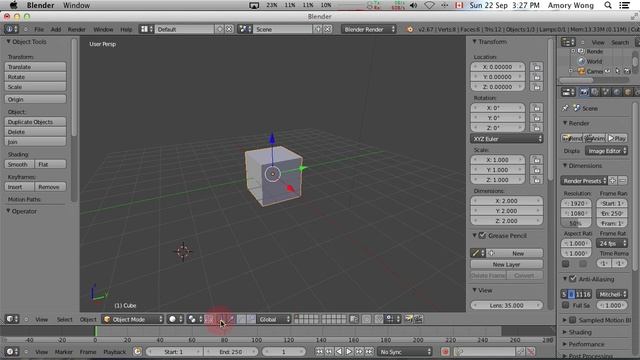The height and width of the screenshot is (360, 640).
Task: Click OpenGL render image icon
Action: (x=409, y=319)
